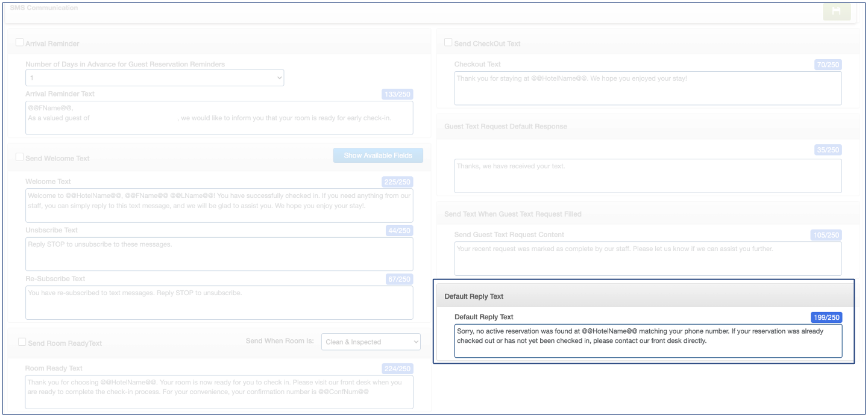The width and height of the screenshot is (868, 417).
Task: Toggle the Send Welcome Text checkbox
Action: [20, 158]
